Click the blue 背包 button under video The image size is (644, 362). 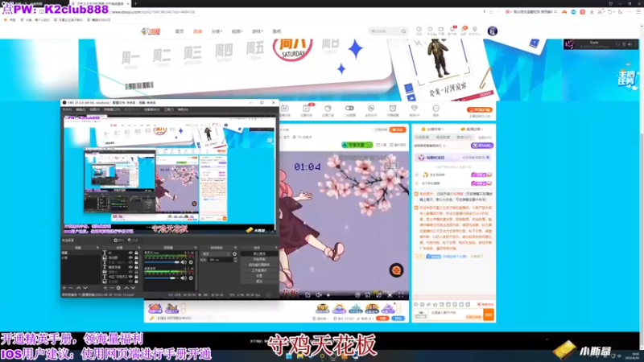click(398, 318)
